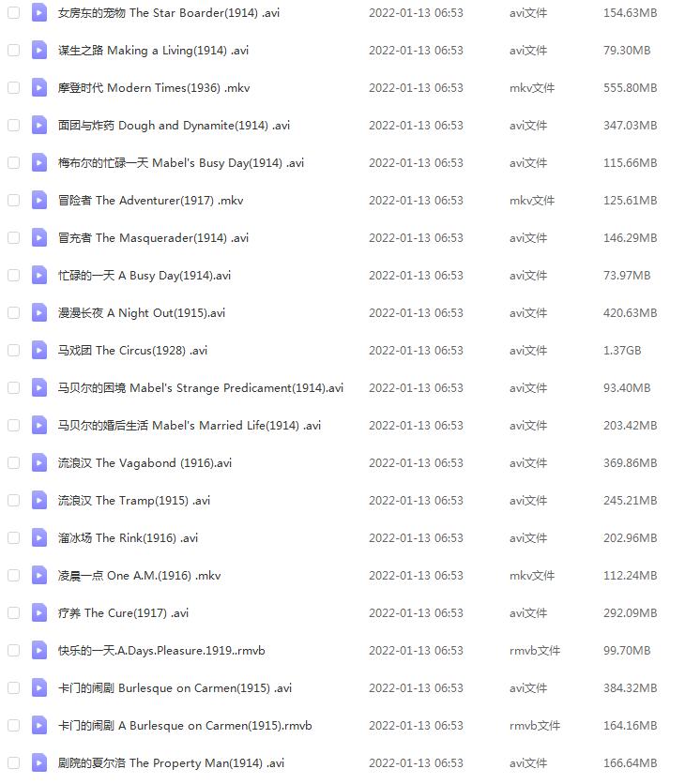Tick checkbox for The Vagabond (1916).avi
The width and height of the screenshot is (685, 784).
pos(14,463)
